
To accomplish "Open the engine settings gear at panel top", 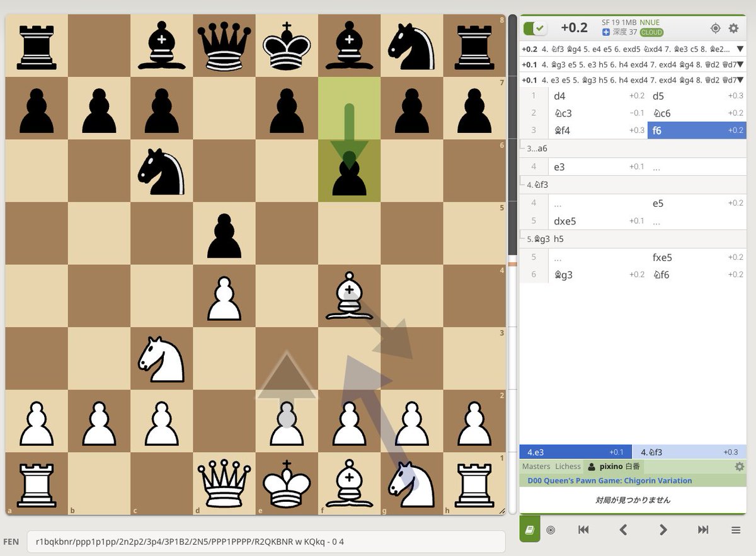I will pos(733,28).
